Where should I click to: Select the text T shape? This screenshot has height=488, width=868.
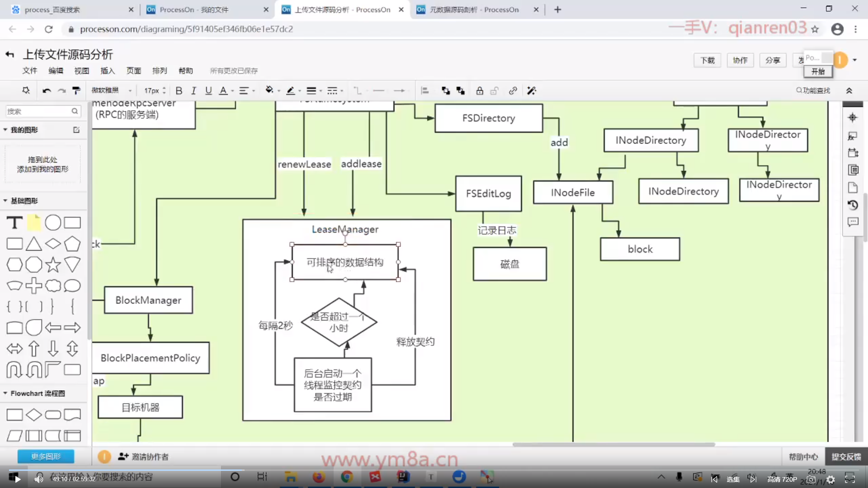14,223
